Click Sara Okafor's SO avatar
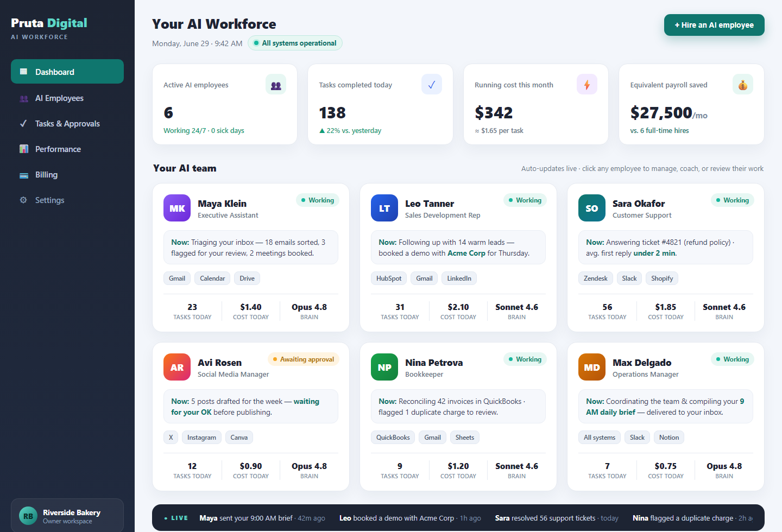The height and width of the screenshot is (532, 782). (x=592, y=208)
